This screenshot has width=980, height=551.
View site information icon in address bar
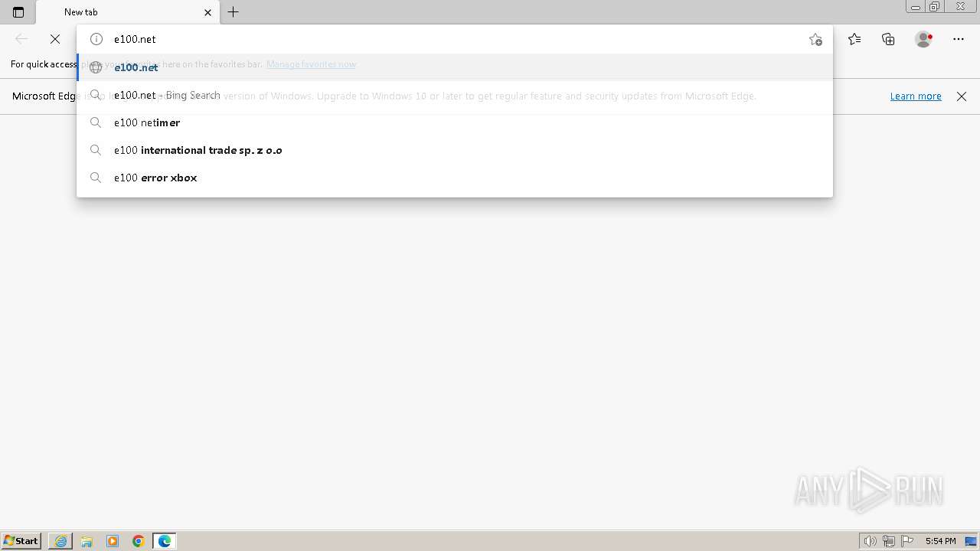[x=96, y=39]
